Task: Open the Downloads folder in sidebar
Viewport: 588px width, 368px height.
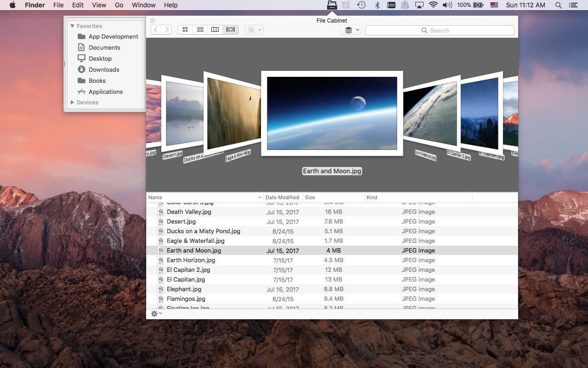Action: (x=104, y=69)
